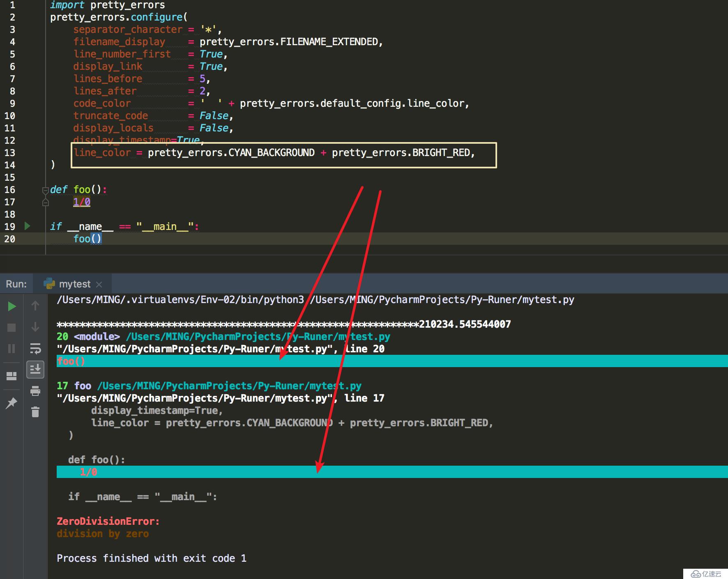Click CYAN_BACKGROUND constant on line 13
This screenshot has width=728, height=579.
click(x=272, y=153)
